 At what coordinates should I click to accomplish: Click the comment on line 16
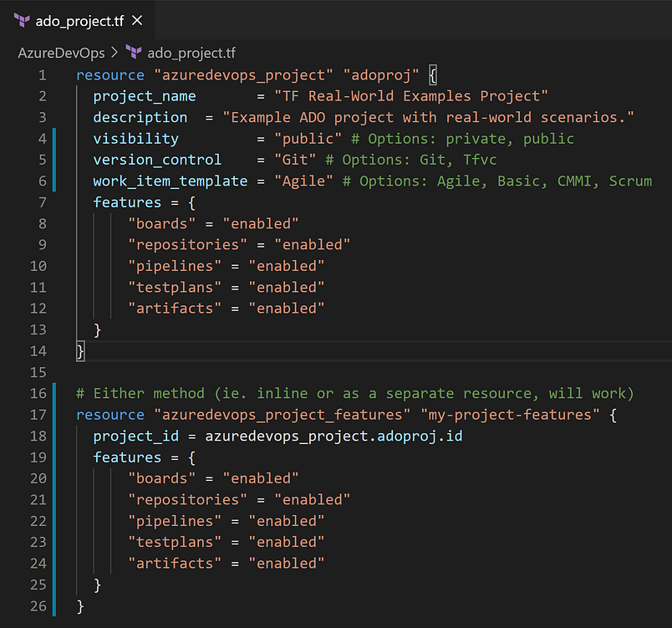(355, 394)
